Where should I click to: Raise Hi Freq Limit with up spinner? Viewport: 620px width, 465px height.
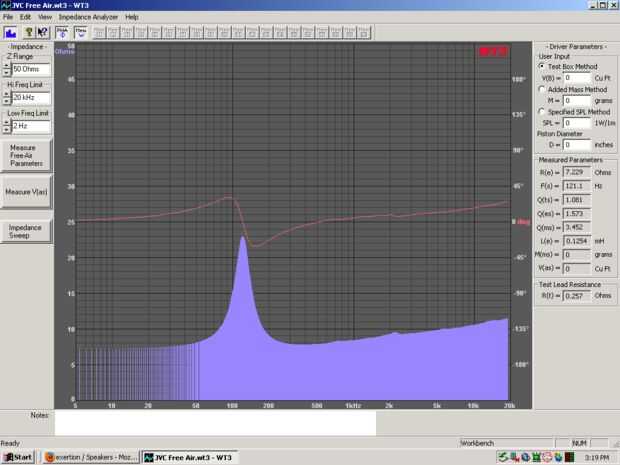click(6, 94)
